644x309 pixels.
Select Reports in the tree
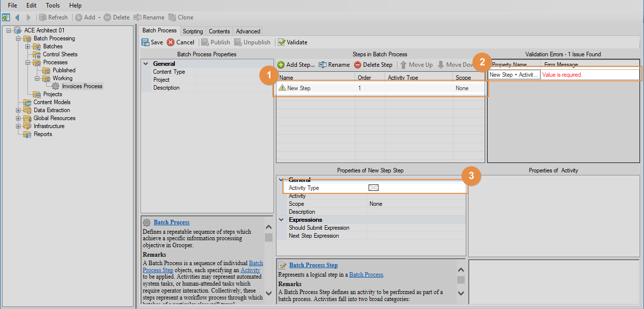tap(43, 134)
